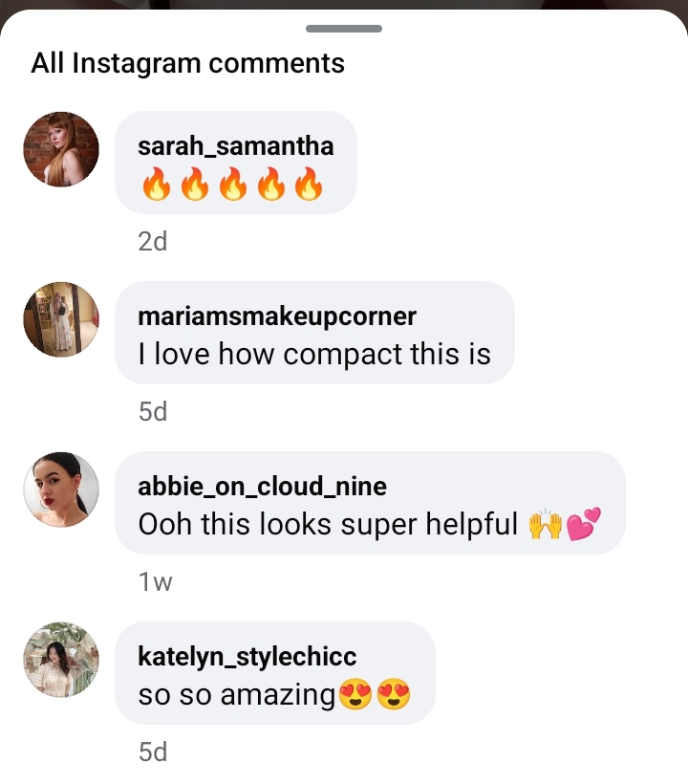
Task: Select the katelyn_stylechicc username
Action: (x=247, y=657)
